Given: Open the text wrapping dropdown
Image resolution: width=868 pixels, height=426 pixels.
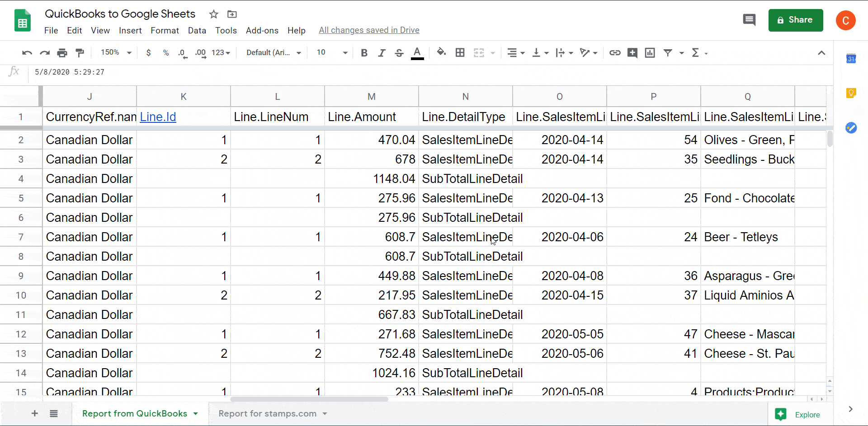Looking at the screenshot, I should pos(565,53).
